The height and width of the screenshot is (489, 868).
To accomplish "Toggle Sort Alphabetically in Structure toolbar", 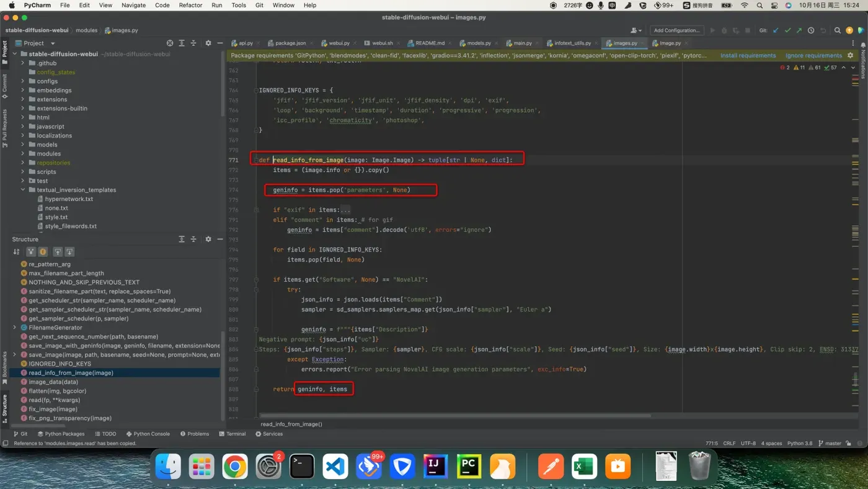I will pos(16,252).
